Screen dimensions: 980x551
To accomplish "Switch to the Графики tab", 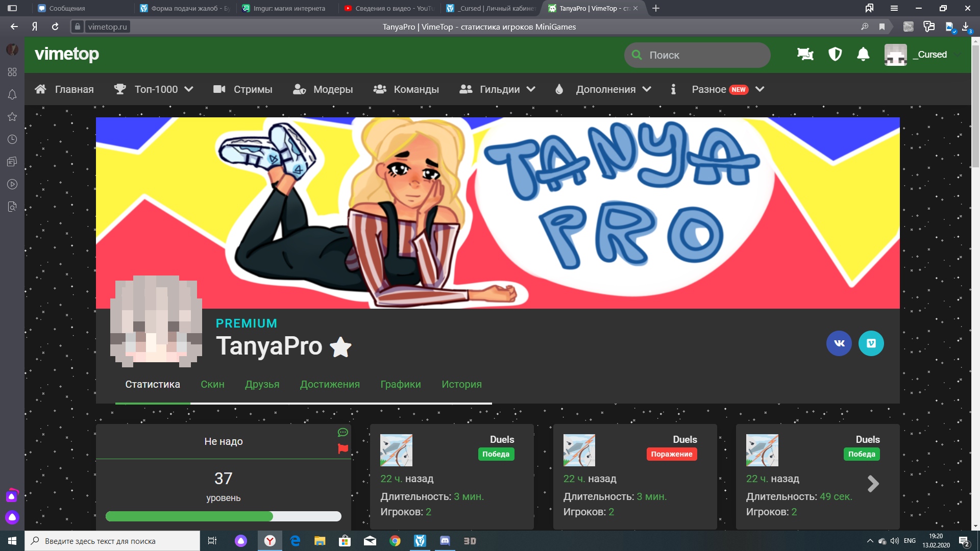I will pos(401,384).
